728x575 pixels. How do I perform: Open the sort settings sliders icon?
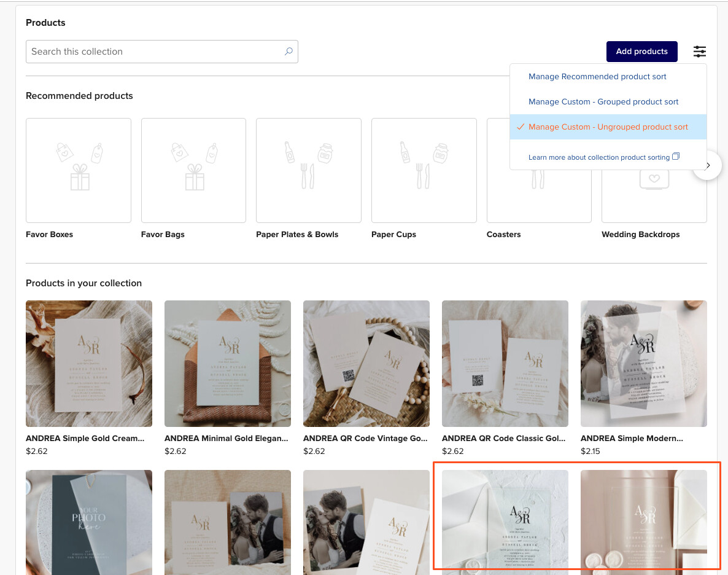[x=699, y=52]
